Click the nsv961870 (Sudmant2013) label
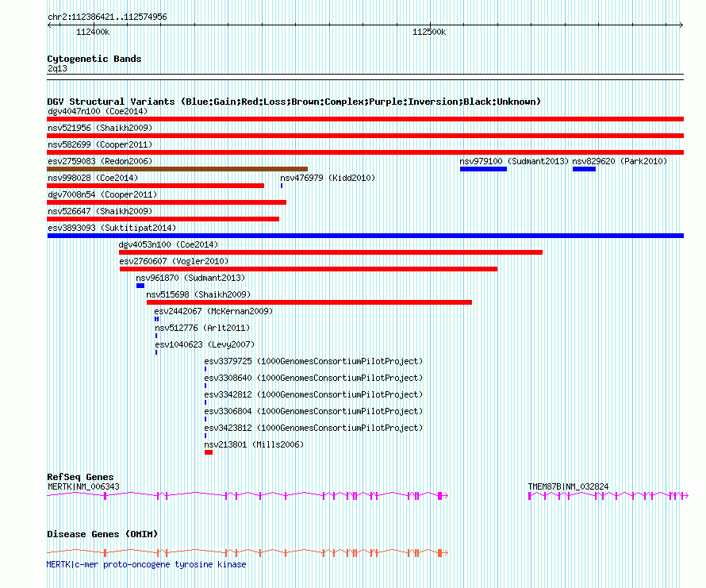This screenshot has width=706, height=588. point(190,278)
